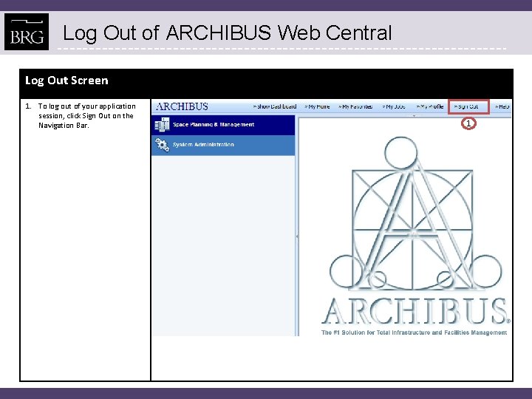Click the ARCHIBUS tagline text

coord(414,332)
